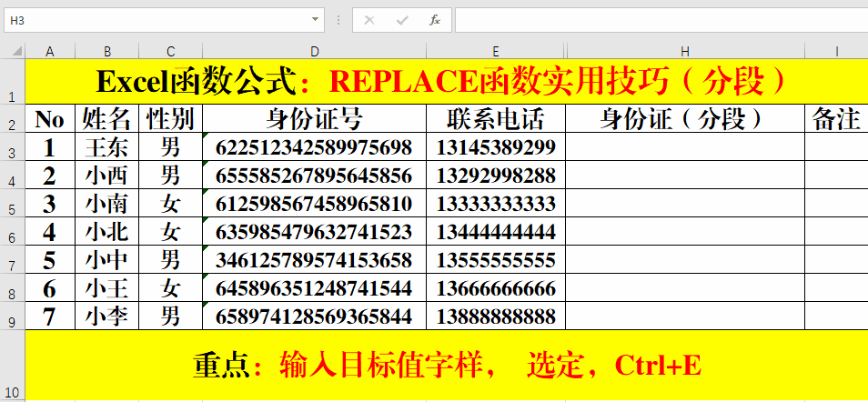868x402 pixels.
Task: Click the No cell '4'
Action: click(50, 231)
